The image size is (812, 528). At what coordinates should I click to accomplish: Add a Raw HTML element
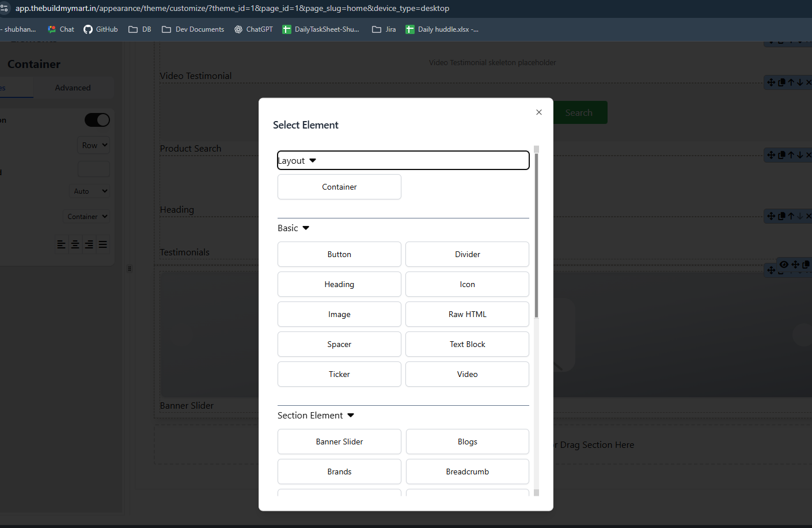point(467,314)
